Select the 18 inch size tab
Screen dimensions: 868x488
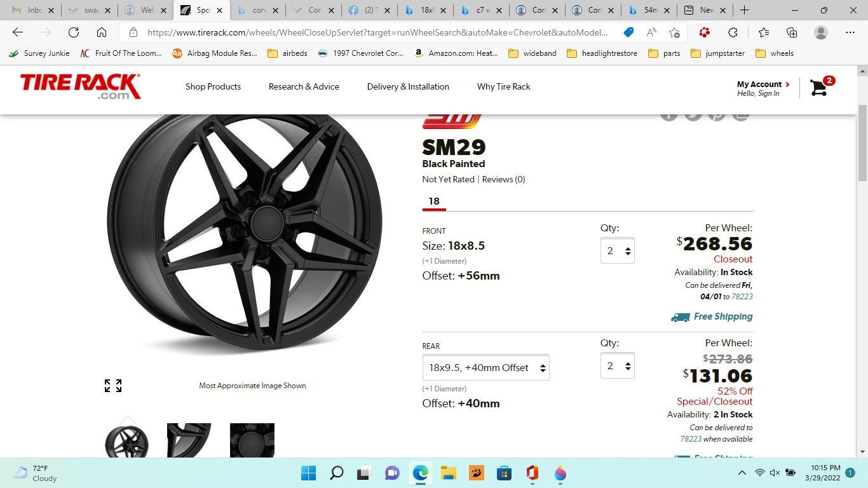click(x=434, y=201)
